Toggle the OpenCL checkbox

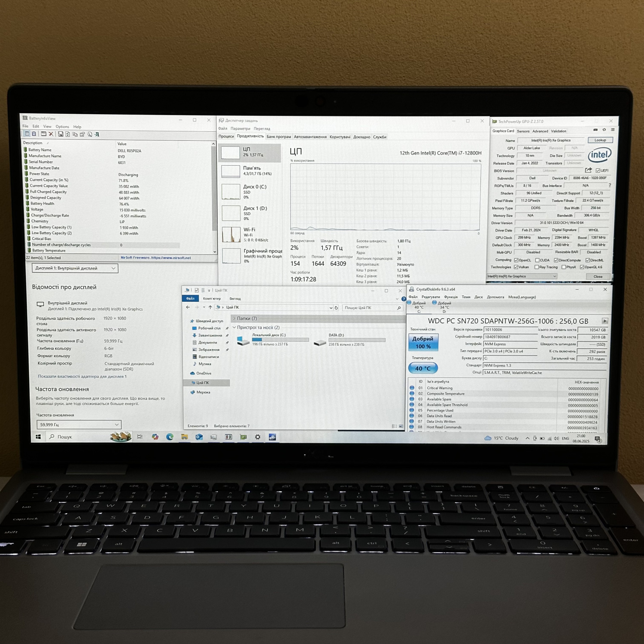tap(516, 260)
